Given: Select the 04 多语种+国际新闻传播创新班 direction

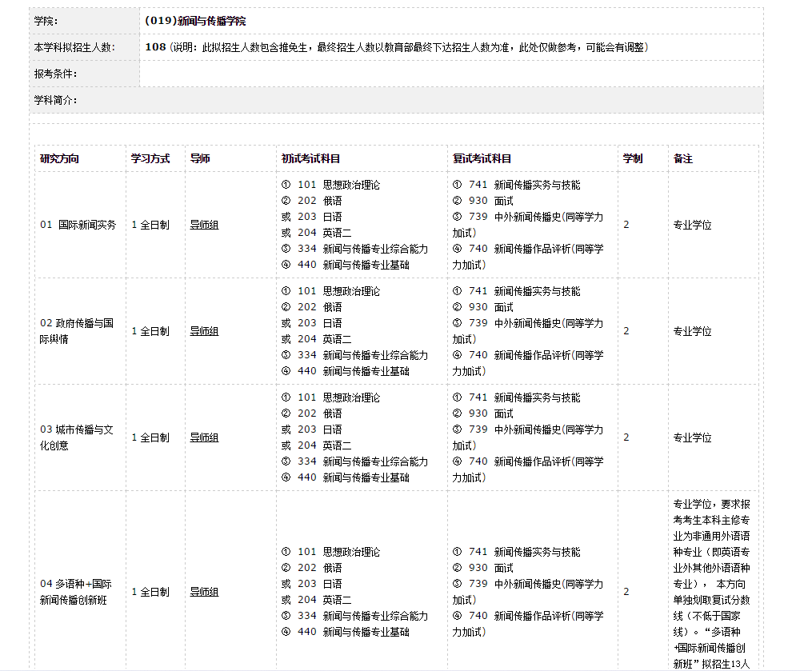Looking at the screenshot, I should tap(77, 592).
